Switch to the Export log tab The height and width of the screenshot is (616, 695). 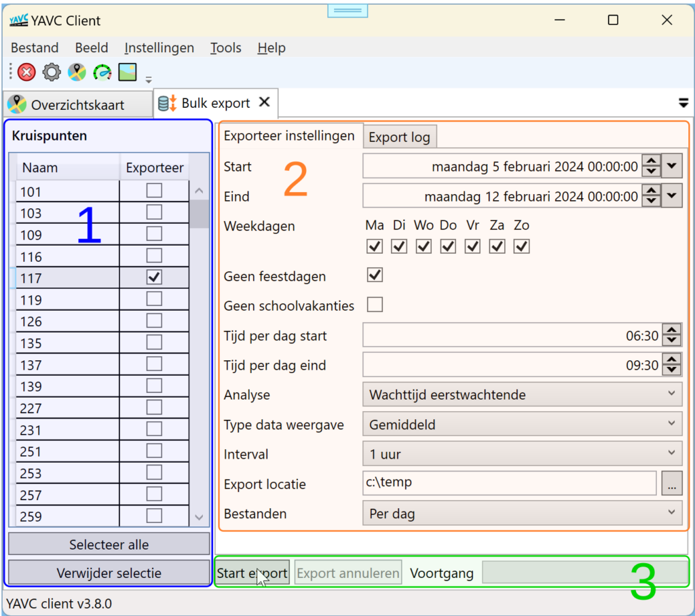coord(399,137)
